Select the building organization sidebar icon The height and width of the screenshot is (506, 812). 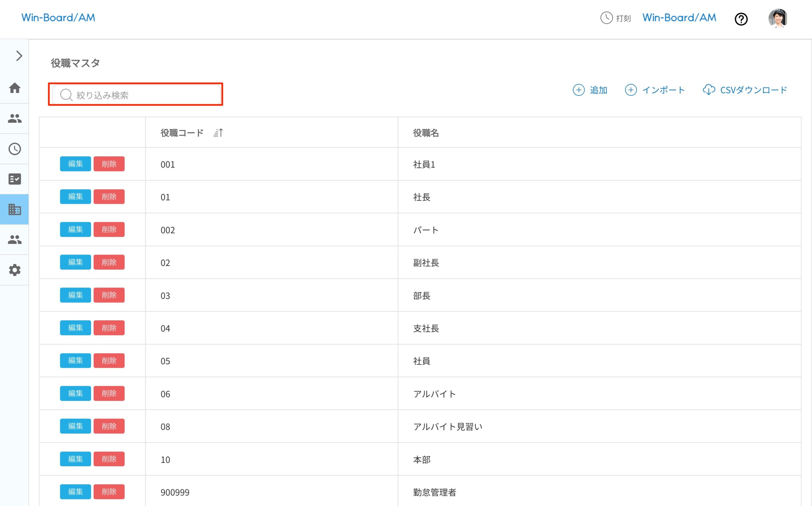point(15,210)
